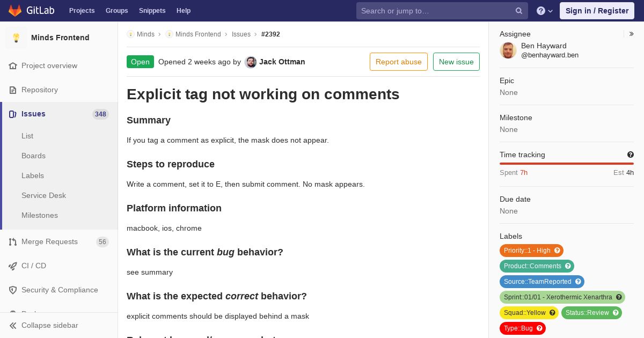This screenshot has width=644, height=338.
Task: Click the Status::Review label help icon
Action: point(616,313)
